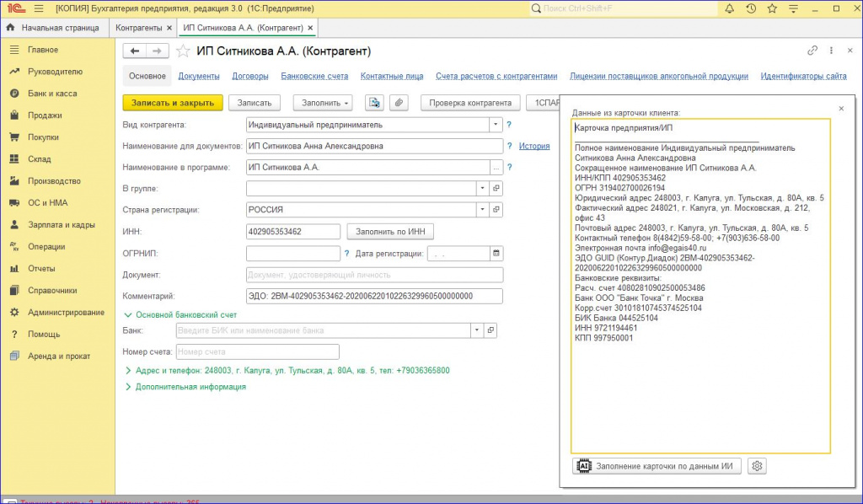Click the AI card fill settings gear
This screenshot has width=863, height=504.
tap(756, 465)
